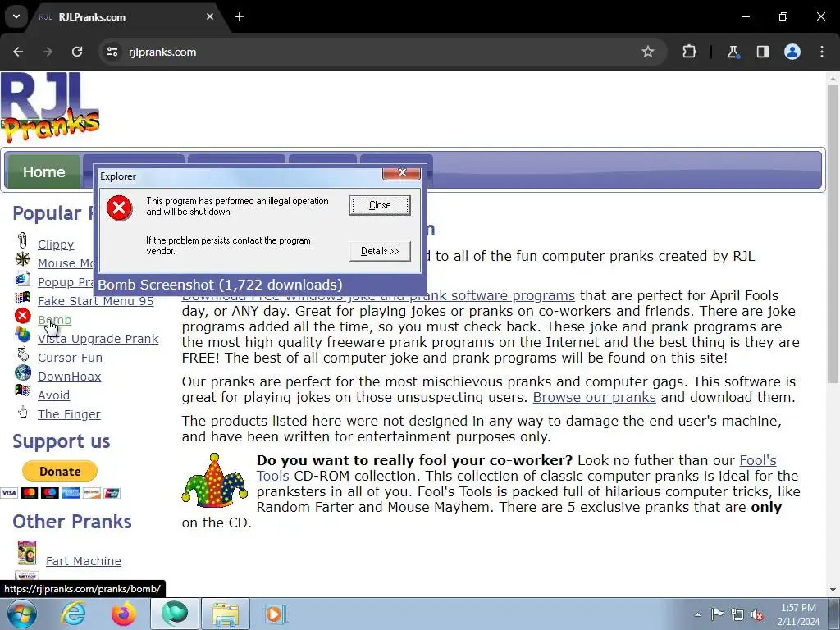Click the Vista Upgrade Prank icon
The width and height of the screenshot is (840, 630).
click(22, 335)
